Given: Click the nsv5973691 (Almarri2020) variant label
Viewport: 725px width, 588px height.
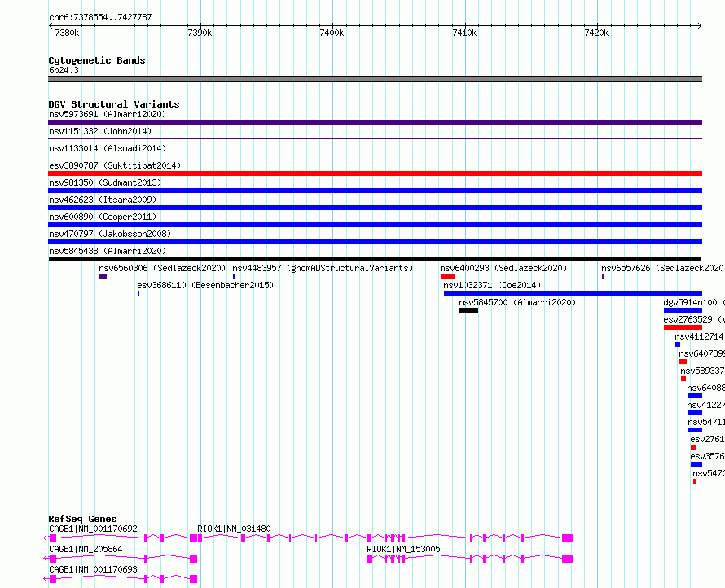Looking at the screenshot, I should click(x=108, y=114).
